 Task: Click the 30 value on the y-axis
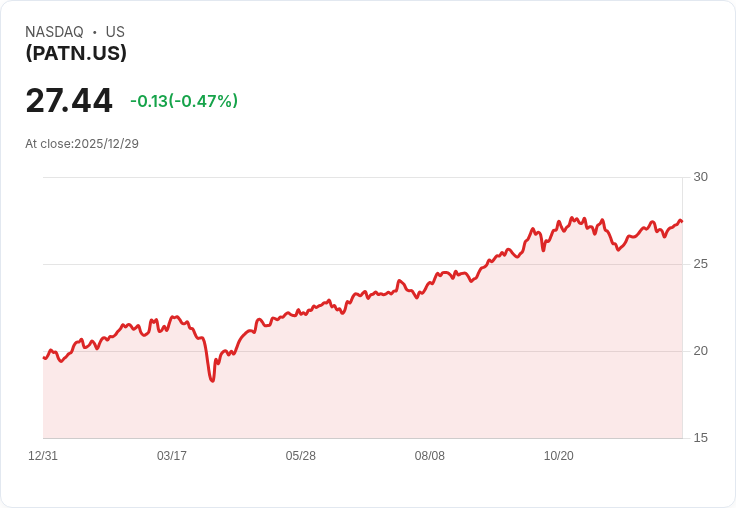pos(700,177)
